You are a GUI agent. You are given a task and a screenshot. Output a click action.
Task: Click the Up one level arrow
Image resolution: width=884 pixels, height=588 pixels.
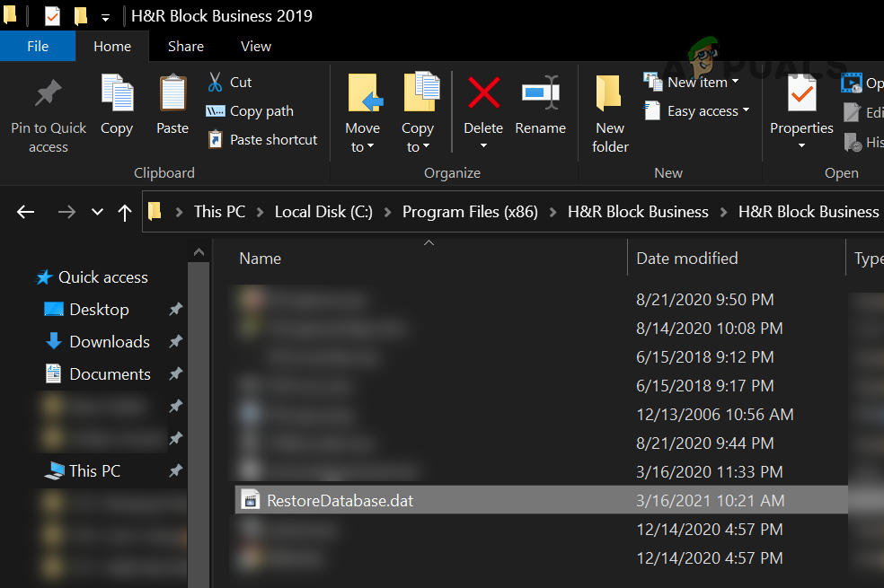[x=125, y=213]
